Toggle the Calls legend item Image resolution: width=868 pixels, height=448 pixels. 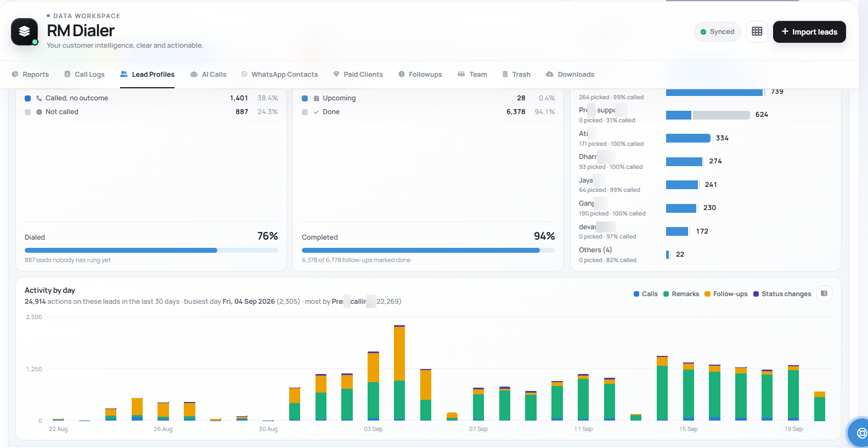646,294
